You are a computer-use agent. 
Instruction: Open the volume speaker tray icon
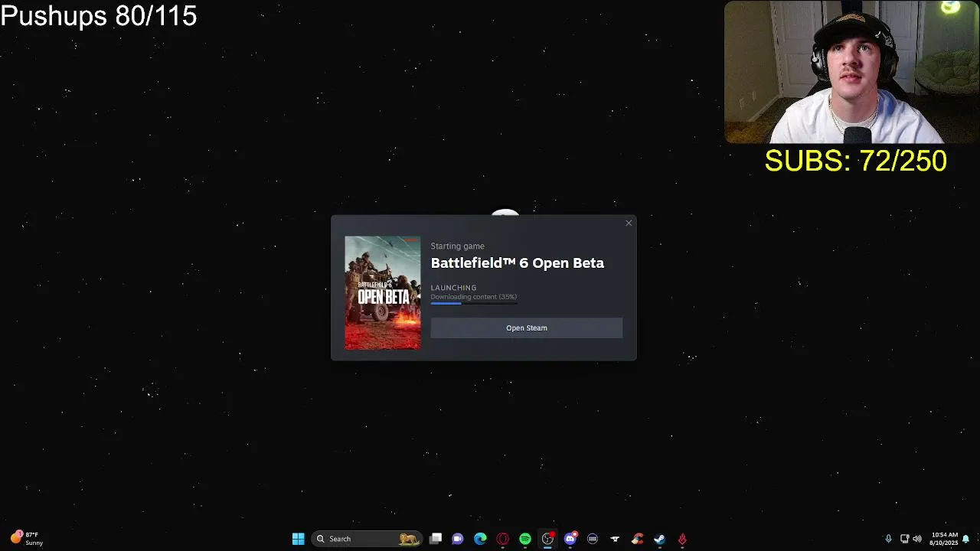pyautogui.click(x=917, y=539)
